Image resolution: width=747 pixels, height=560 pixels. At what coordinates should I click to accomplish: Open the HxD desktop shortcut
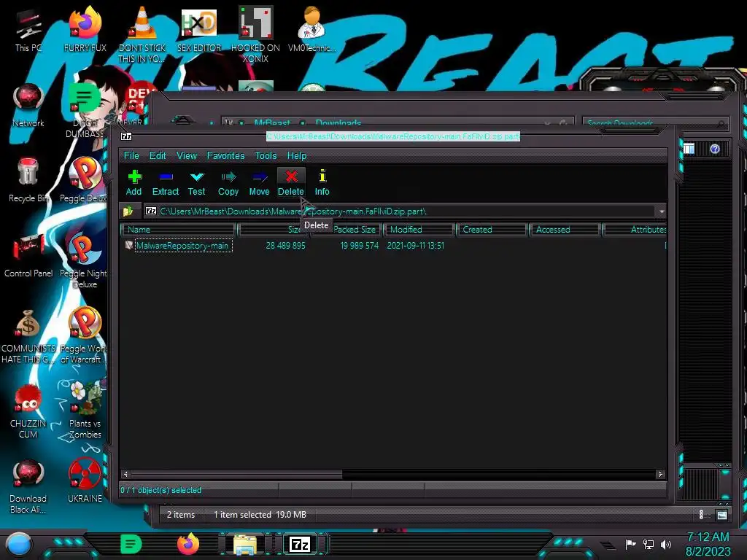(x=199, y=29)
